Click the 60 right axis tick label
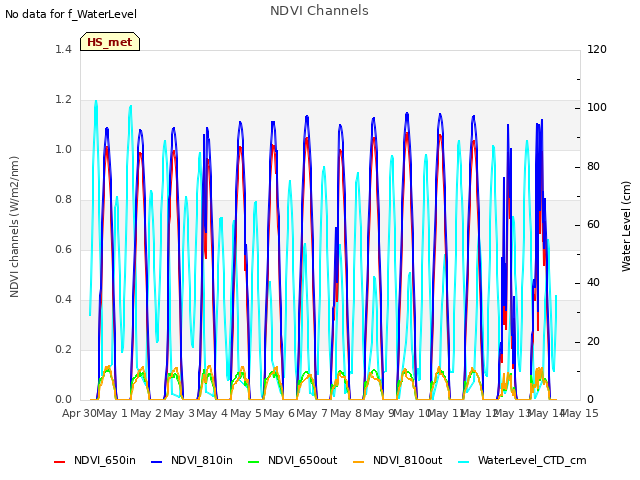640x480 pixels. point(593,224)
